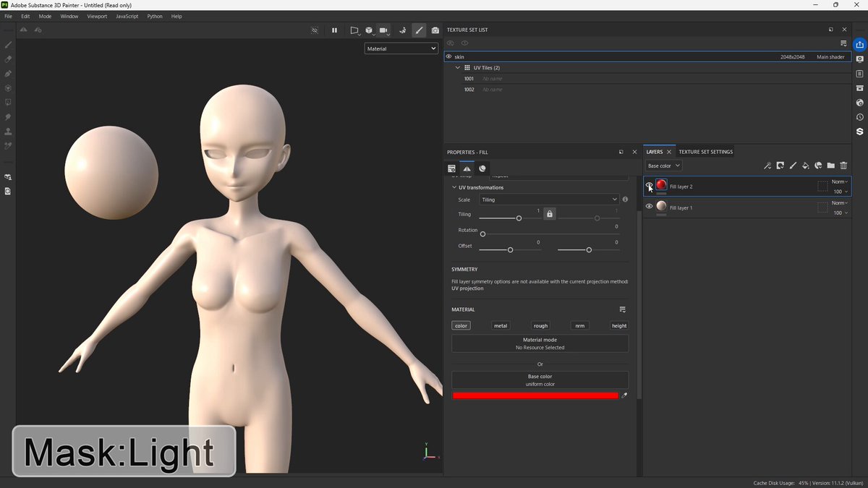Delete layer with the trash icon
This screenshot has height=488, width=868.
843,166
